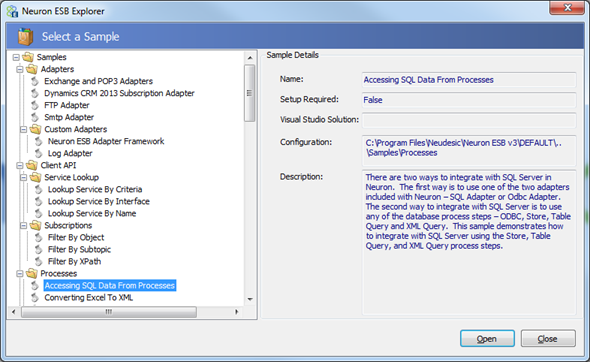Select the Log Adapter sample
Screen dimensions: 590x362
pos(70,154)
